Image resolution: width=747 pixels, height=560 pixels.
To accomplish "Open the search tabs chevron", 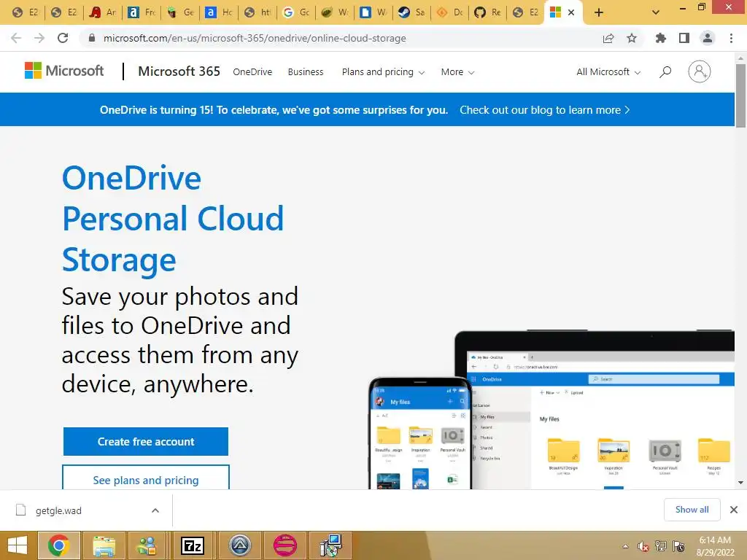I will click(x=656, y=12).
